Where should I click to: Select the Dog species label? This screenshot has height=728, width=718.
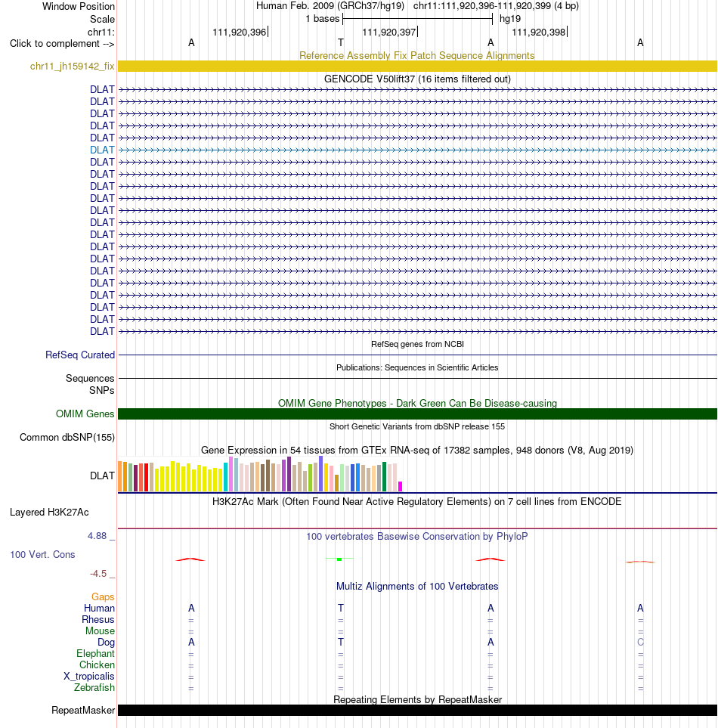tap(106, 642)
